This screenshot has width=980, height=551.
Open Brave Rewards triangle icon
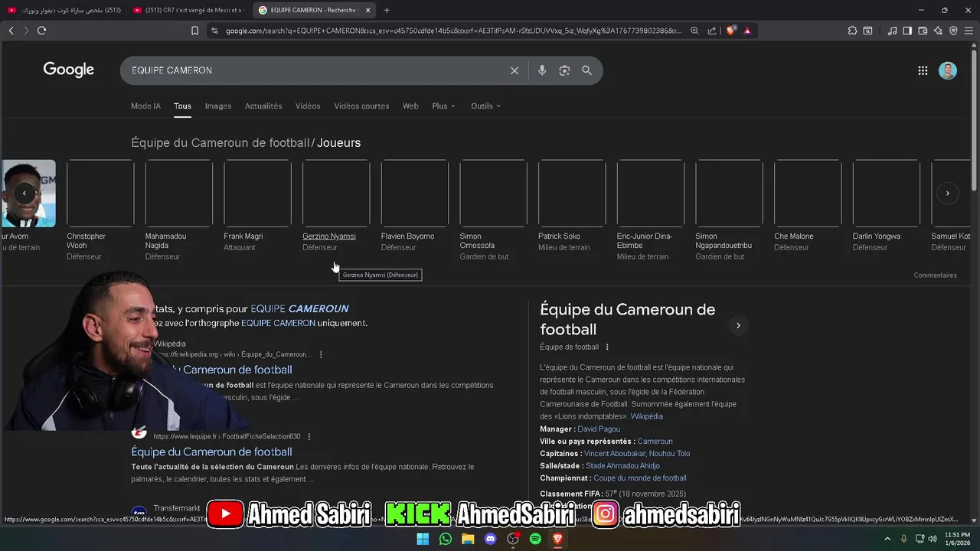coord(747,31)
